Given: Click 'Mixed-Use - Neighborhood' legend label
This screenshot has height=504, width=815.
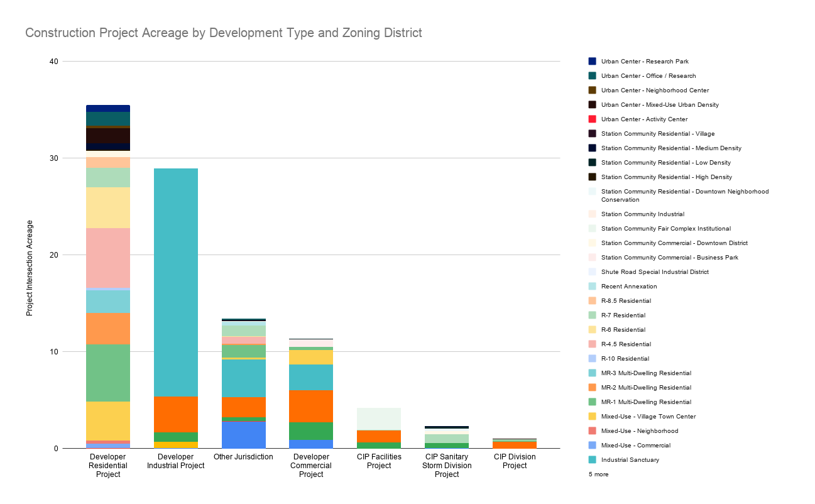Looking at the screenshot, I should (x=640, y=431).
